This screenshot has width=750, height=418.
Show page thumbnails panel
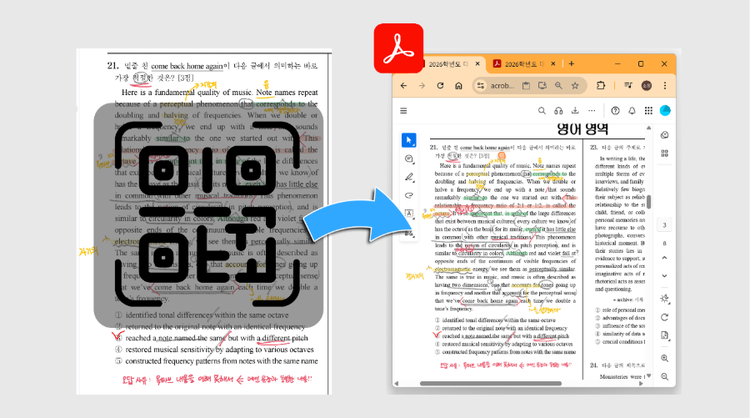point(664,154)
